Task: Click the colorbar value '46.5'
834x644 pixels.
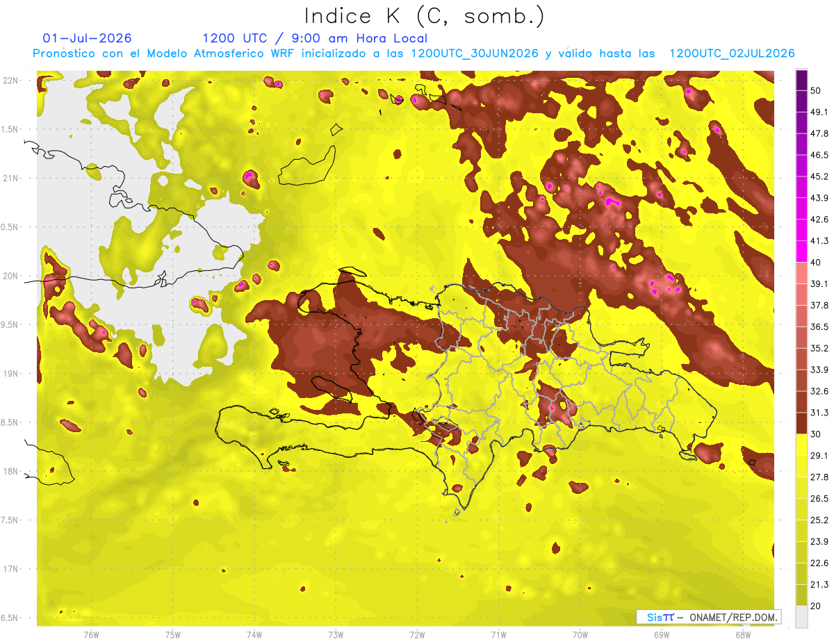Action: click(819, 155)
